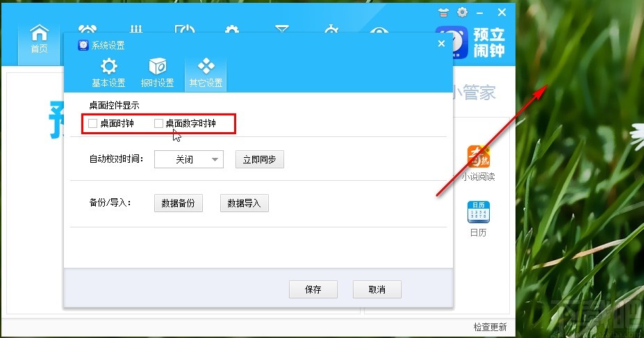Click the funnel toolbar icon in the main window

point(282,29)
